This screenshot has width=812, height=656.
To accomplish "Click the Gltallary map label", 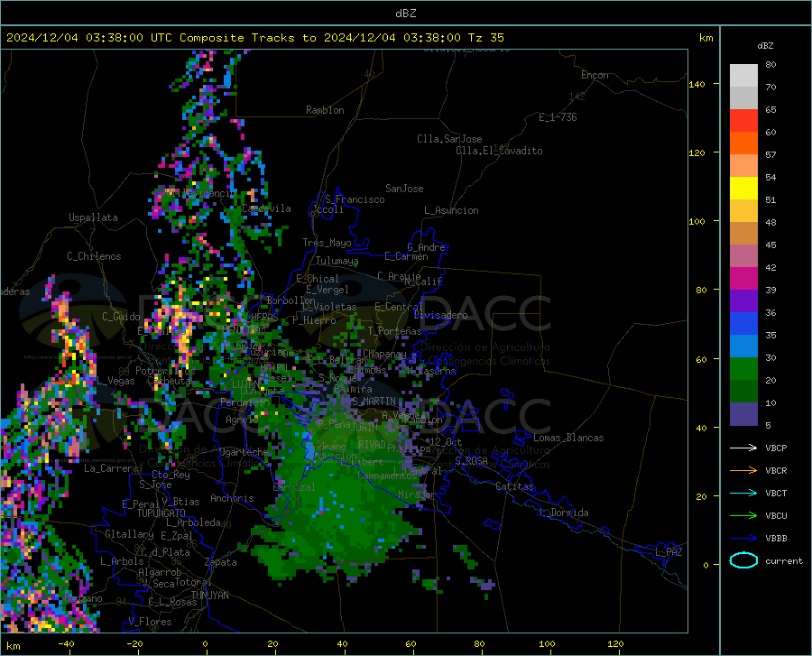I will coord(129,534).
